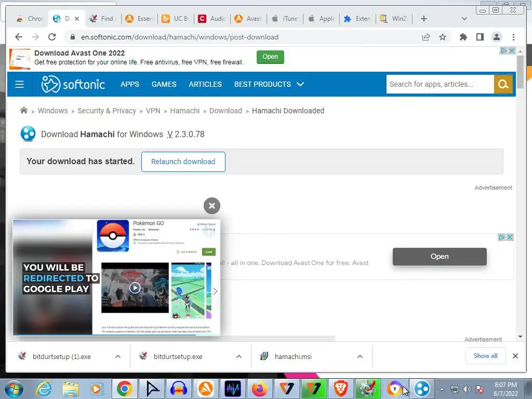
Task: Click the Chrome icon on the taskbar
Action: coord(125,389)
